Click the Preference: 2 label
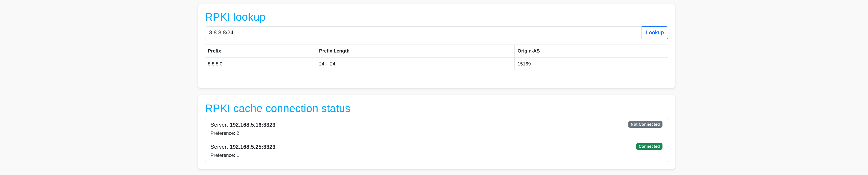 225,133
